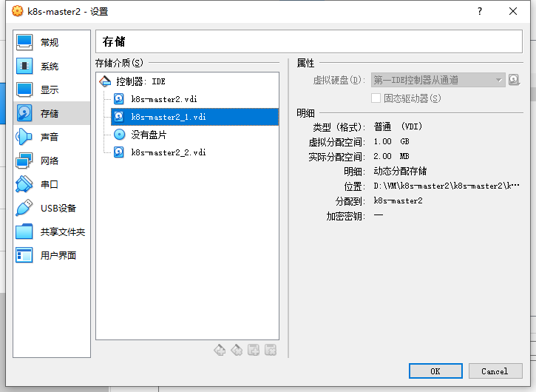Click disk icon beside k8s-master2_2.vdi
The height and width of the screenshot is (392, 536).
point(119,152)
